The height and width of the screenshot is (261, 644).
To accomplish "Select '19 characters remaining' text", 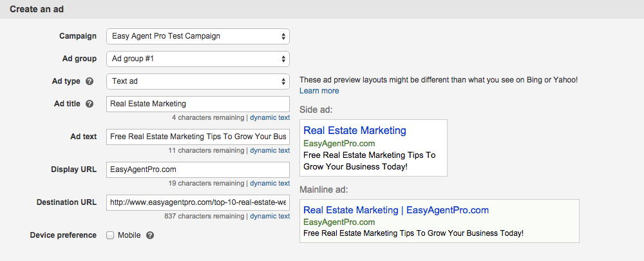I will (206, 183).
